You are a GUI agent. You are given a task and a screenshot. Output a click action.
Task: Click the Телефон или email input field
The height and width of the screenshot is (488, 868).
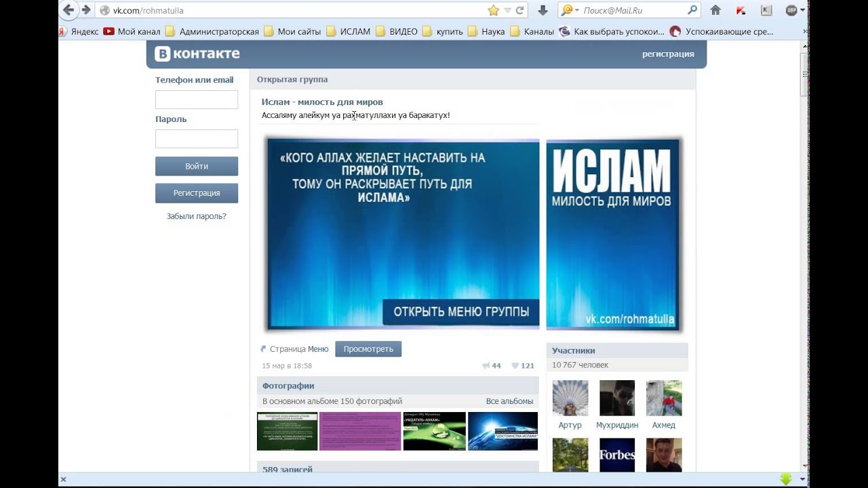(197, 100)
